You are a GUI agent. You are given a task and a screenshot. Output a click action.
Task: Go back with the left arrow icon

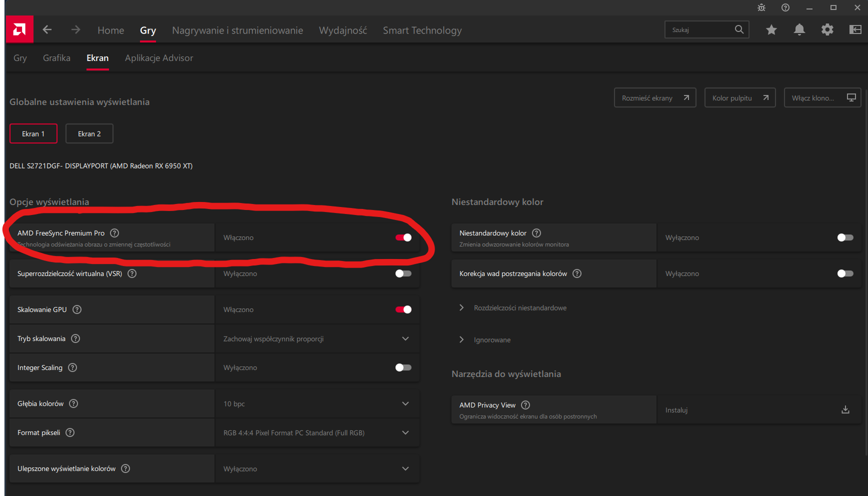pos(47,30)
